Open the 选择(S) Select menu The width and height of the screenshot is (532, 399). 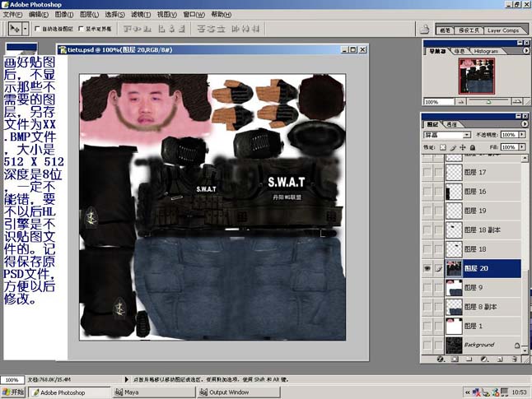tap(114, 15)
